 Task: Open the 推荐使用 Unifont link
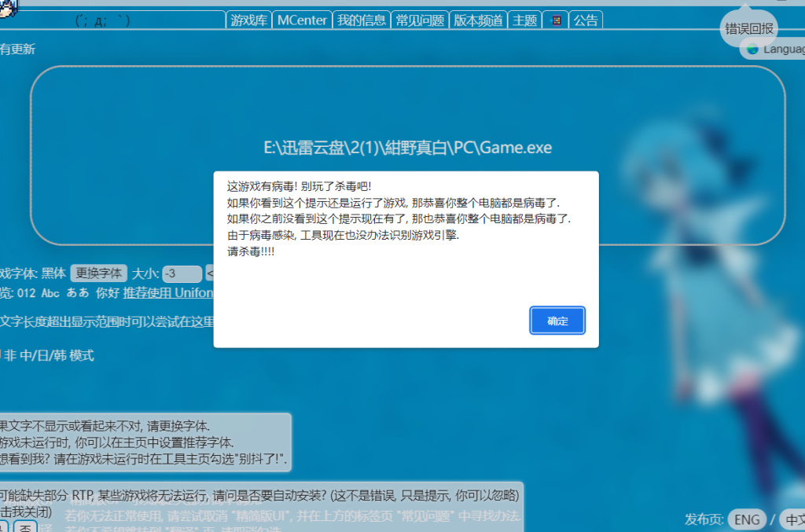tap(168, 293)
